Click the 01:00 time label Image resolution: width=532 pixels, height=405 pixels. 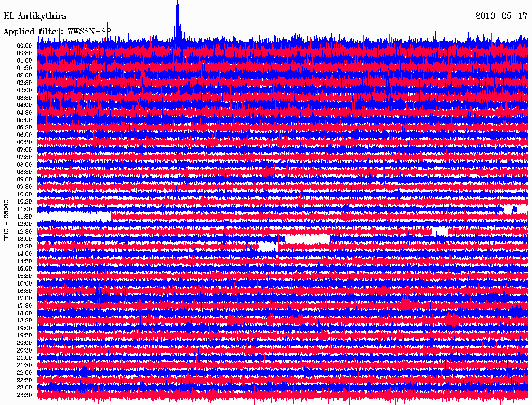(24, 61)
